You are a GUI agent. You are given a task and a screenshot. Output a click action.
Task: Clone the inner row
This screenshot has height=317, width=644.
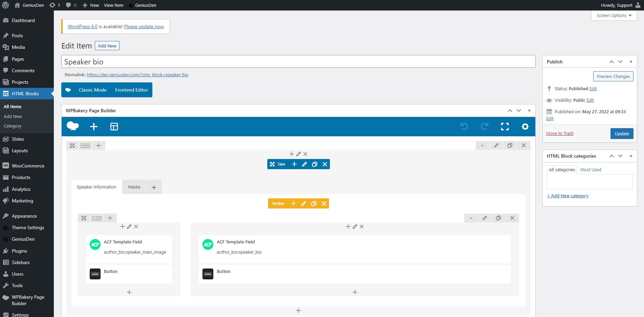[498, 218]
